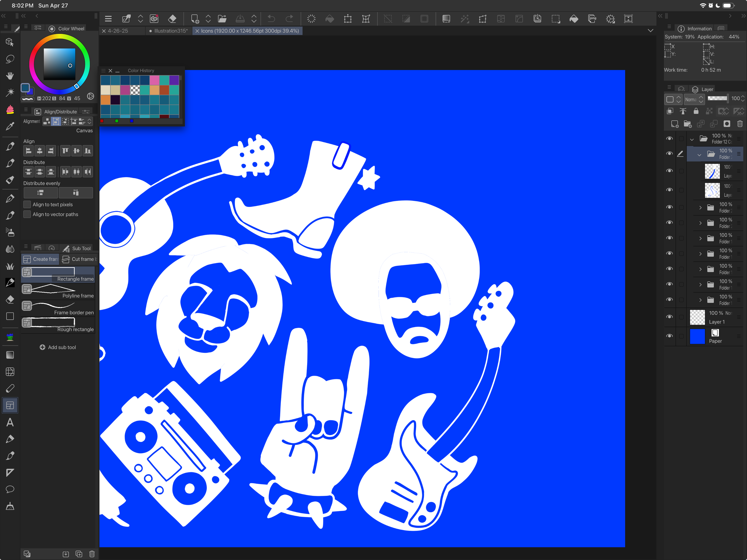Click Add sub tool

(x=58, y=347)
